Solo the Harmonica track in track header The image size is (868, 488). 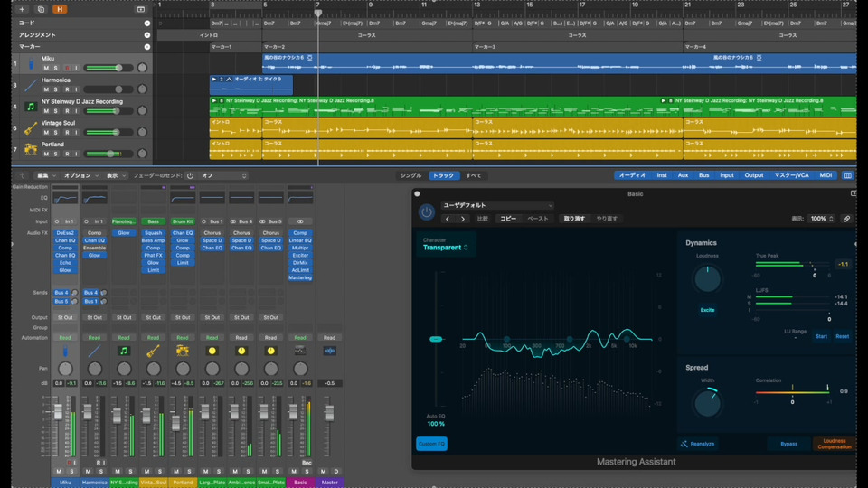pos(56,89)
